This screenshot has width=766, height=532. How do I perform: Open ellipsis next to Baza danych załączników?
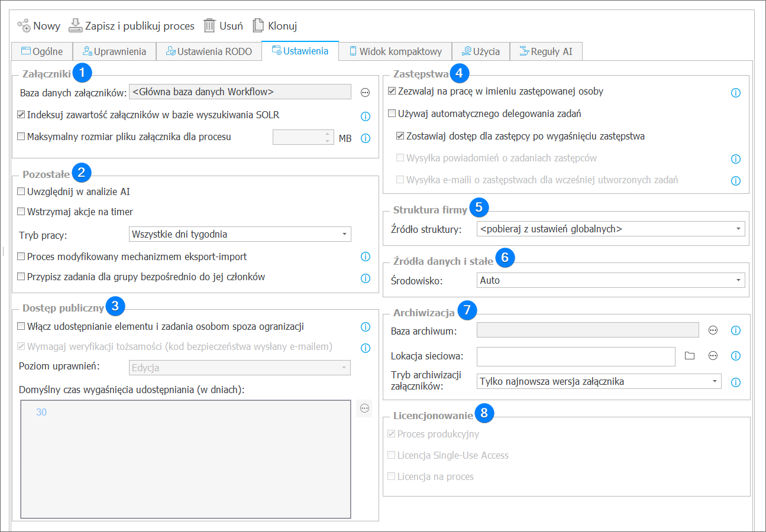[x=365, y=92]
